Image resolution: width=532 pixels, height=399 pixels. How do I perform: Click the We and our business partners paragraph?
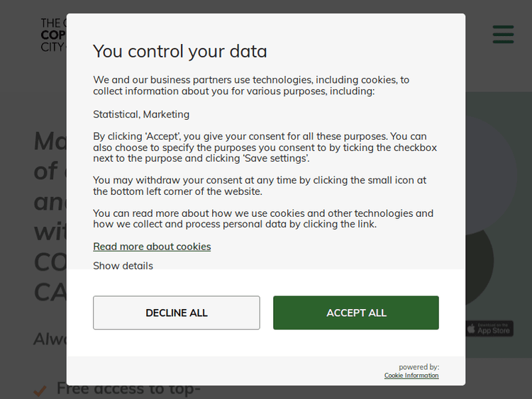251,86
